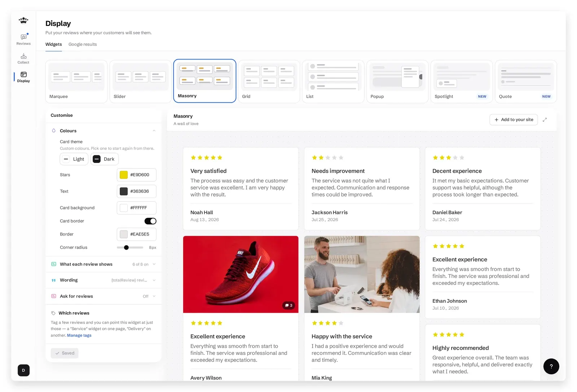Screen dimensions: 577x392
Task: Click the shop counter customer photo
Action: (362, 274)
